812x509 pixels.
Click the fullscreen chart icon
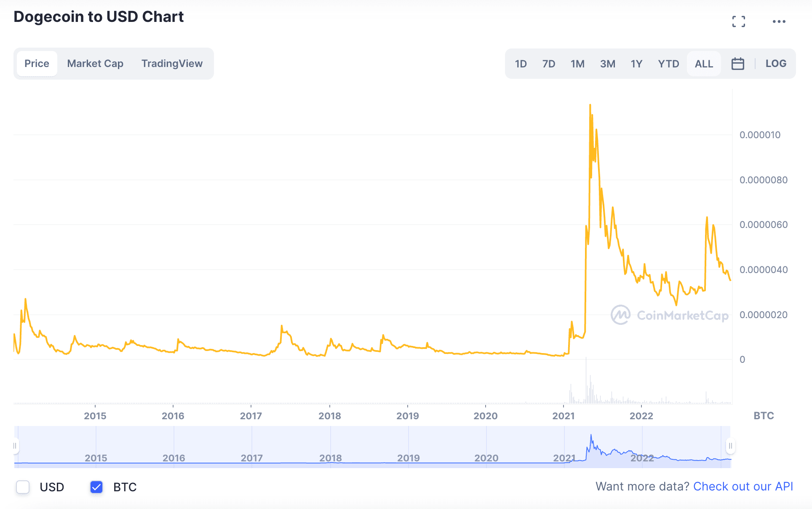pos(738,21)
